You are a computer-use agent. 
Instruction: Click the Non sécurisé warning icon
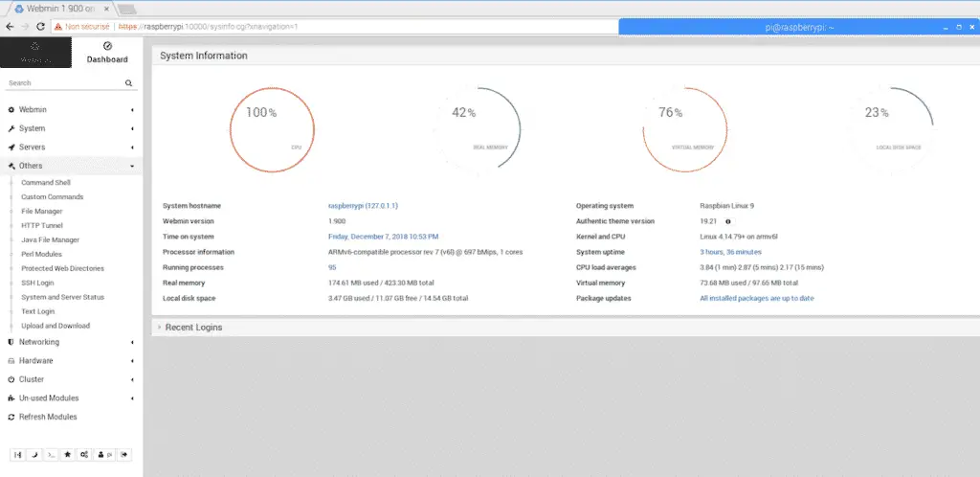click(x=58, y=27)
